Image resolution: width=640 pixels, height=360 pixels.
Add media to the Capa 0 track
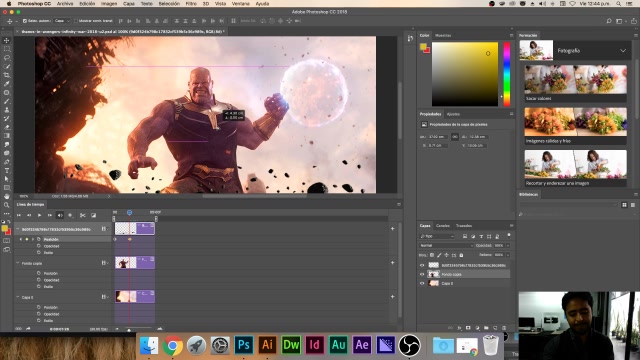pyautogui.click(x=393, y=297)
